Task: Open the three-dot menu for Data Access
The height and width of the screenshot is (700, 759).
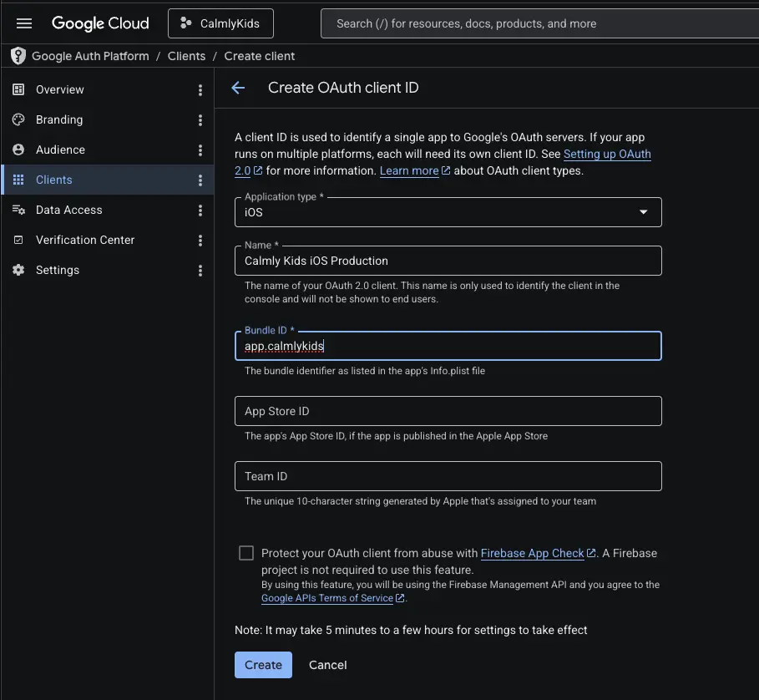Action: coord(200,211)
